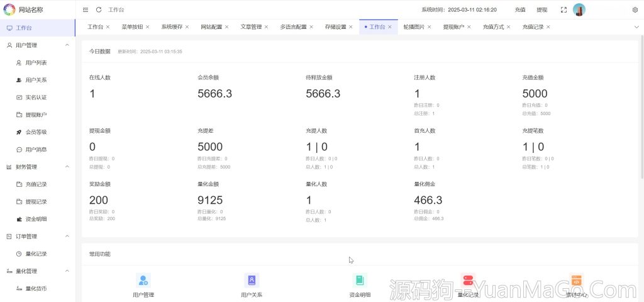Select 工作台 in the sidebar

(x=38, y=28)
